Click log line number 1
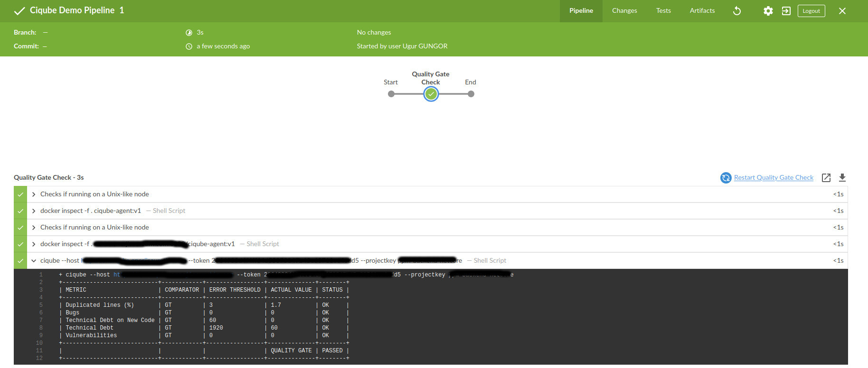The image size is (868, 368). pyautogui.click(x=41, y=275)
